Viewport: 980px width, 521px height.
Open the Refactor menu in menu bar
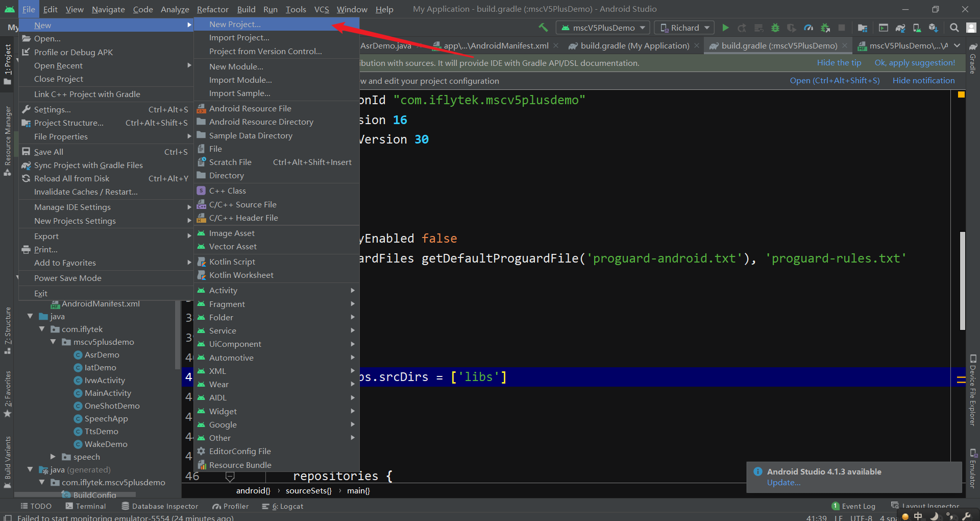(x=213, y=9)
